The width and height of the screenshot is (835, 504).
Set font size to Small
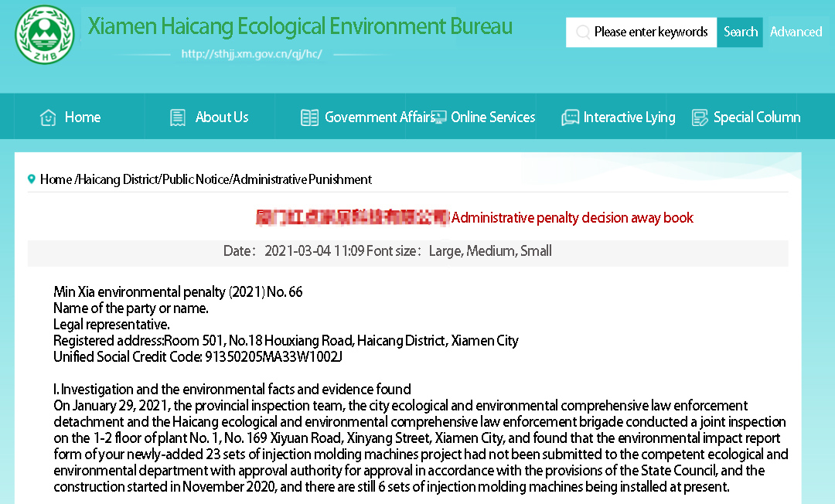click(536, 250)
